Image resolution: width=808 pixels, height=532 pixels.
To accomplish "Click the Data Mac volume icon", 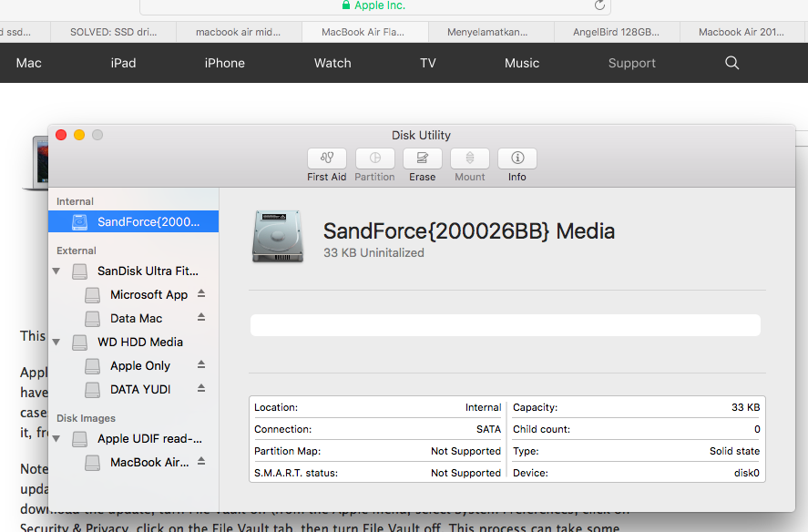I will click(x=92, y=319).
